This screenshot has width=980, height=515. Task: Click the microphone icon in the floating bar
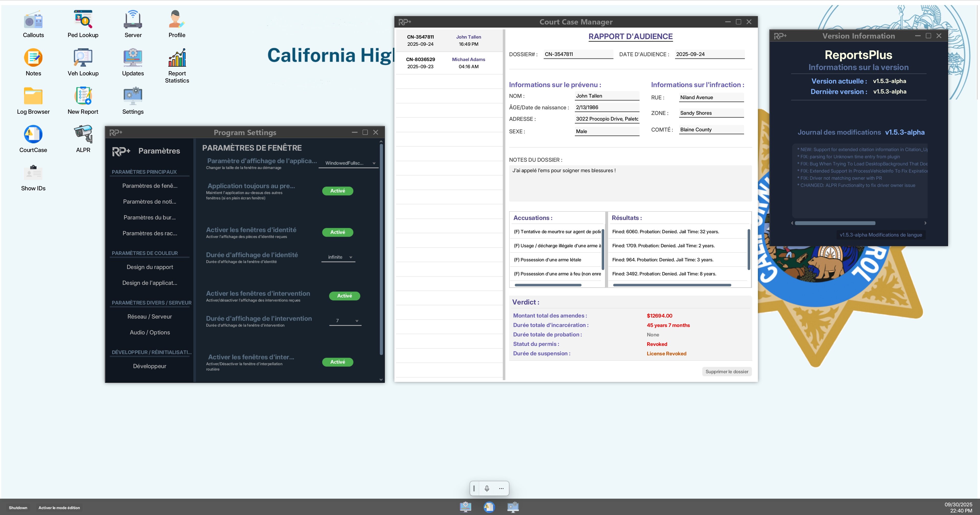pos(487,488)
